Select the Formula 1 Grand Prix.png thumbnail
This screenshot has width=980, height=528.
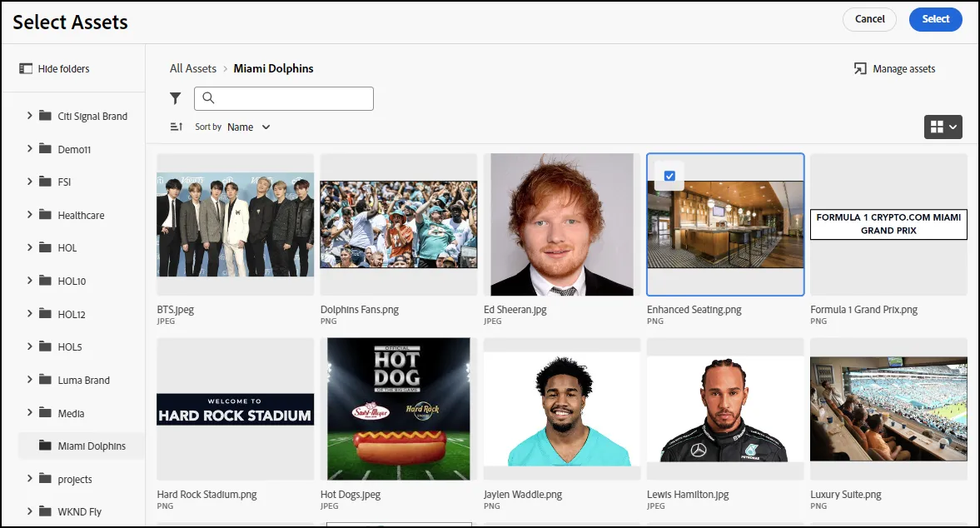coord(888,224)
